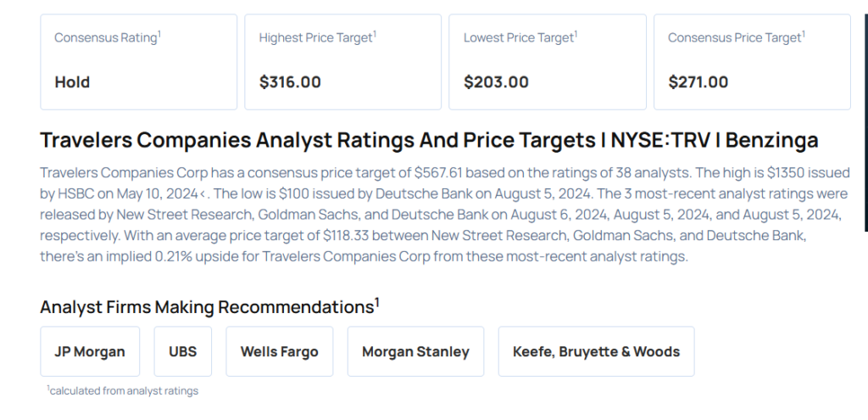Click the Analyst Firms Making Recommendations heading

(207, 307)
